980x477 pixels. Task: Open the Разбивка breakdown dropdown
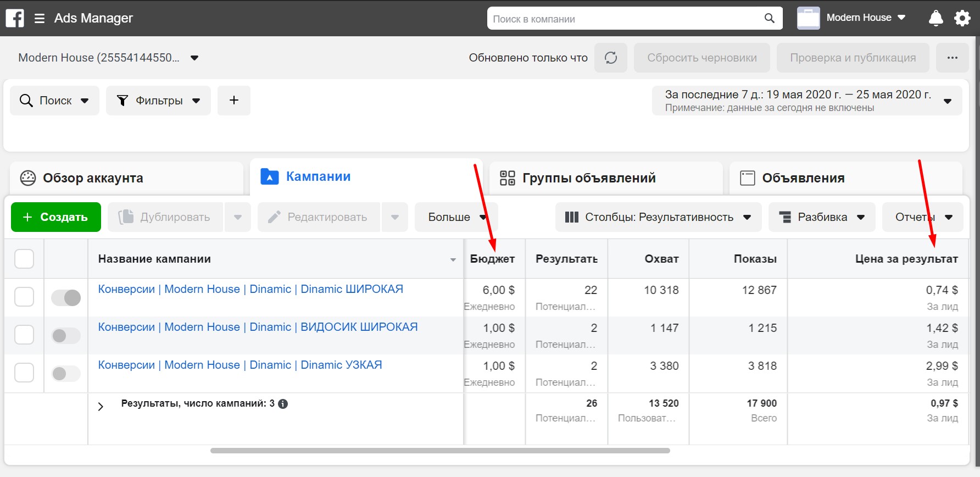(x=822, y=217)
